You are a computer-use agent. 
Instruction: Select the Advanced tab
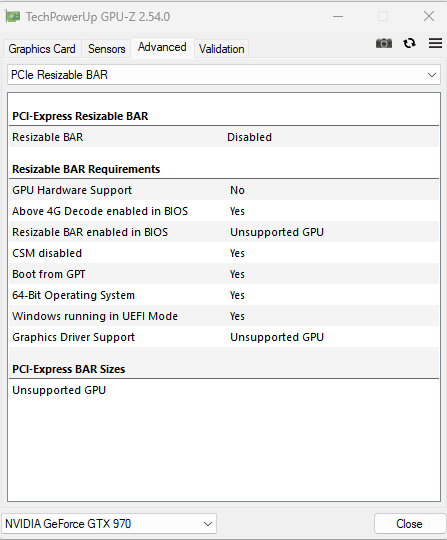coord(162,47)
